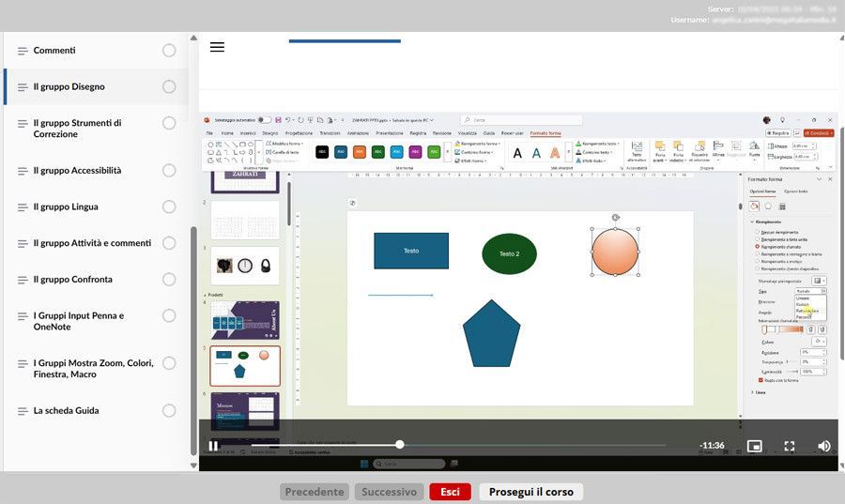Image resolution: width=845 pixels, height=504 pixels.
Task: Select the Riempimento sfumato radio button
Action: [x=758, y=246]
